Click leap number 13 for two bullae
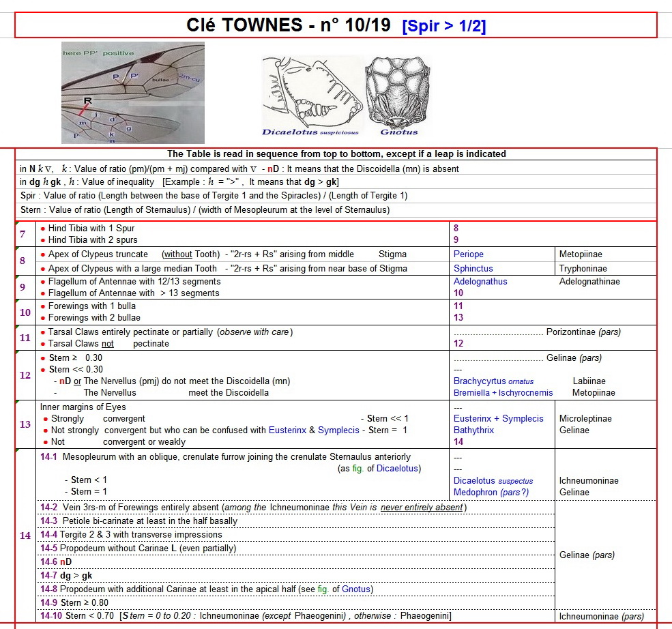 coord(458,318)
